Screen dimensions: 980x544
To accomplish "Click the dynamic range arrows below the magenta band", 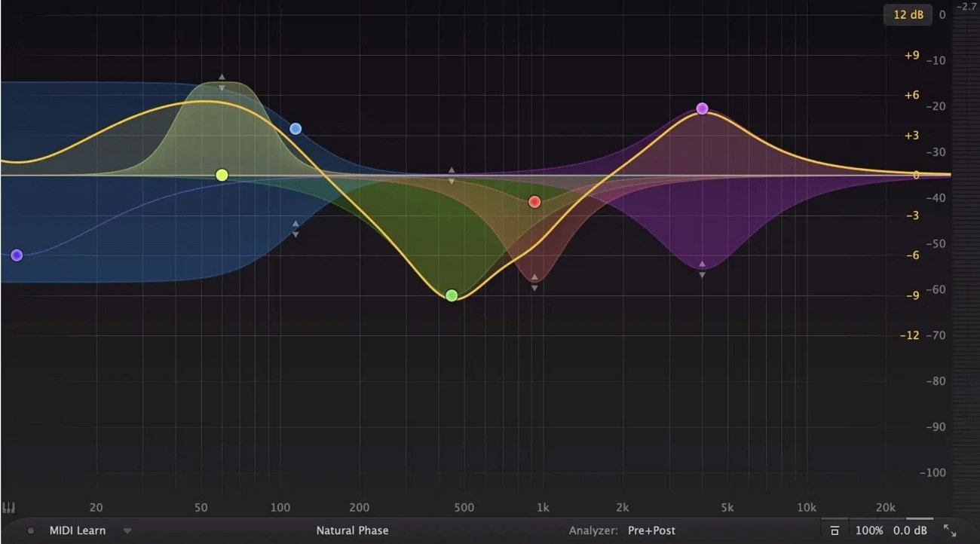I will tap(702, 270).
